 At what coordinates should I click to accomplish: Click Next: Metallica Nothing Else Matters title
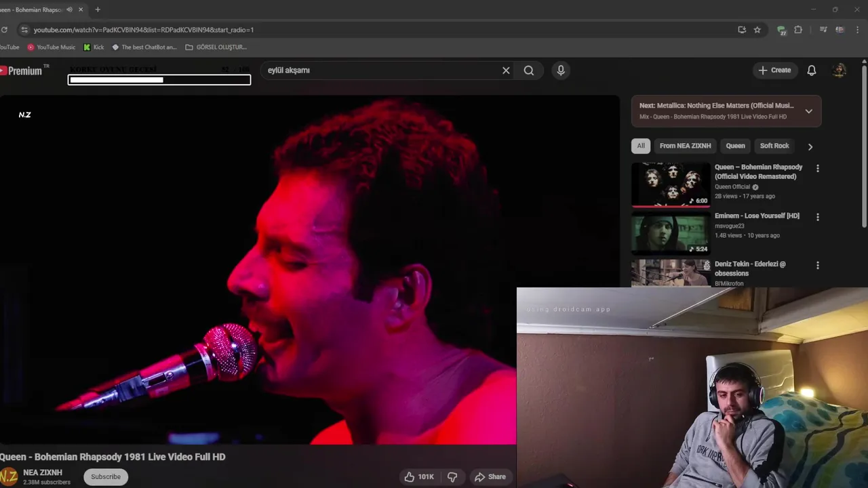pos(716,106)
